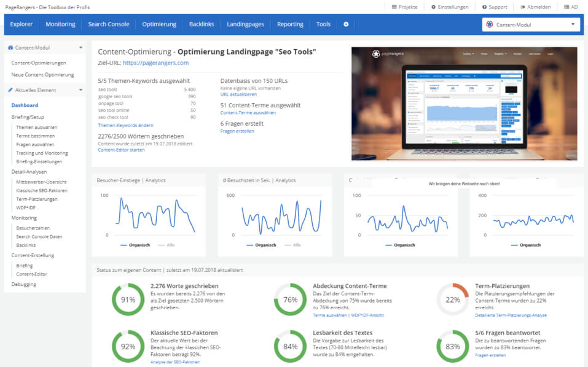588x367 pixels.
Task: Open the Search Console menu
Action: click(109, 24)
